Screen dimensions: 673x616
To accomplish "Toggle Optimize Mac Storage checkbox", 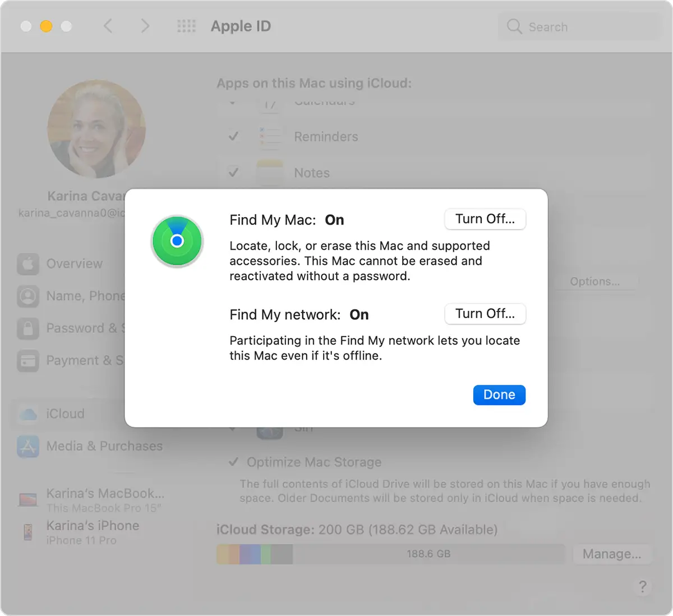I will [x=234, y=462].
